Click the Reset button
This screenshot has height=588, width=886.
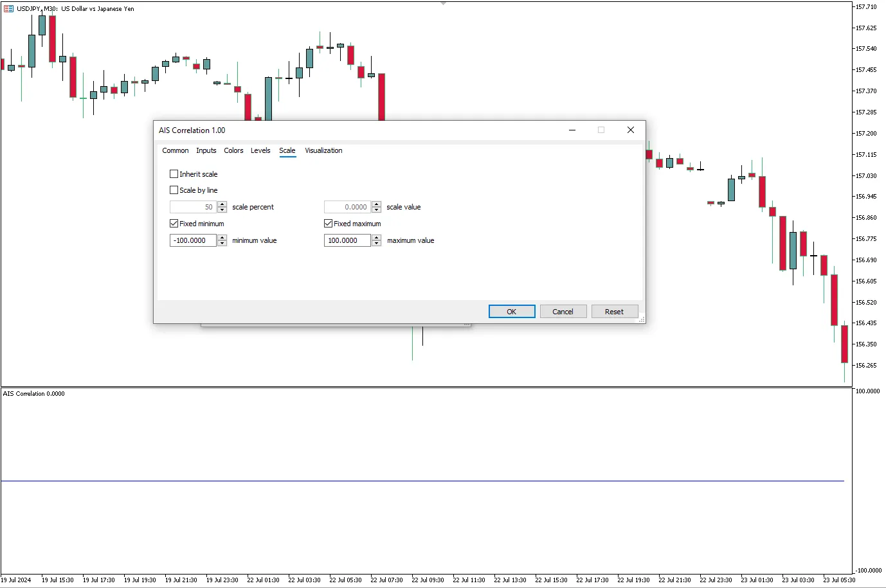pyautogui.click(x=615, y=312)
